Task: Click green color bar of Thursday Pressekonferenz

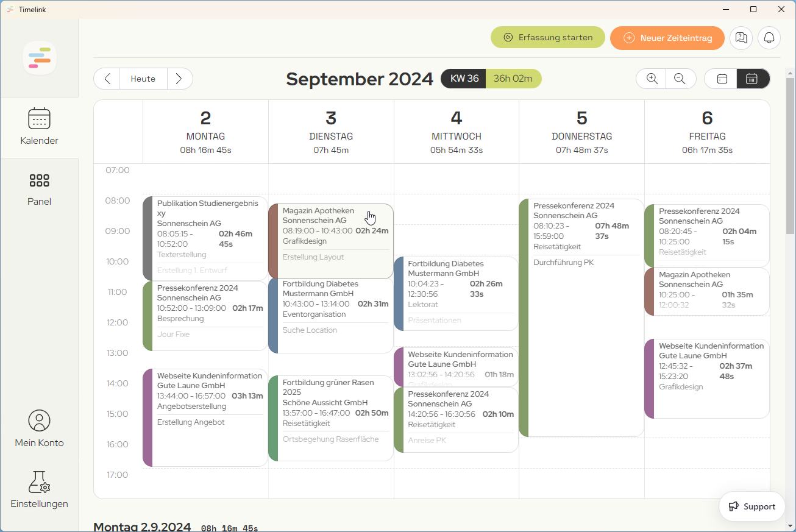Action: (524, 317)
